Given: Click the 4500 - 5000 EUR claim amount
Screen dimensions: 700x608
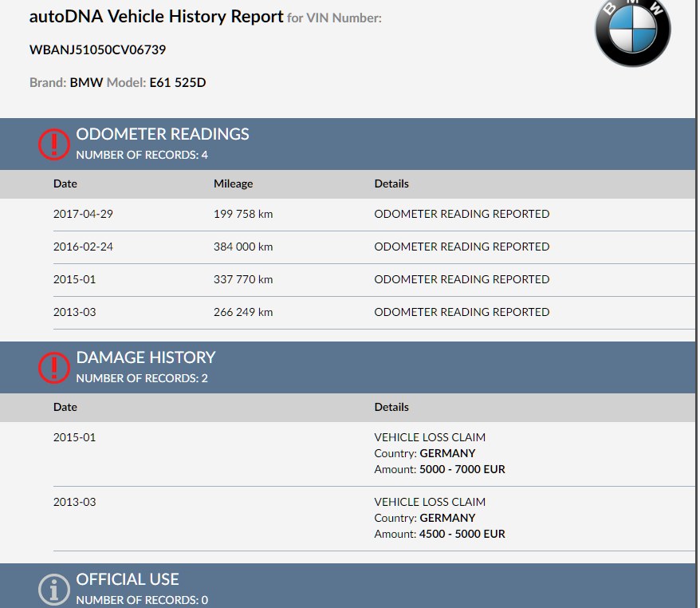Looking at the screenshot, I should point(462,534).
